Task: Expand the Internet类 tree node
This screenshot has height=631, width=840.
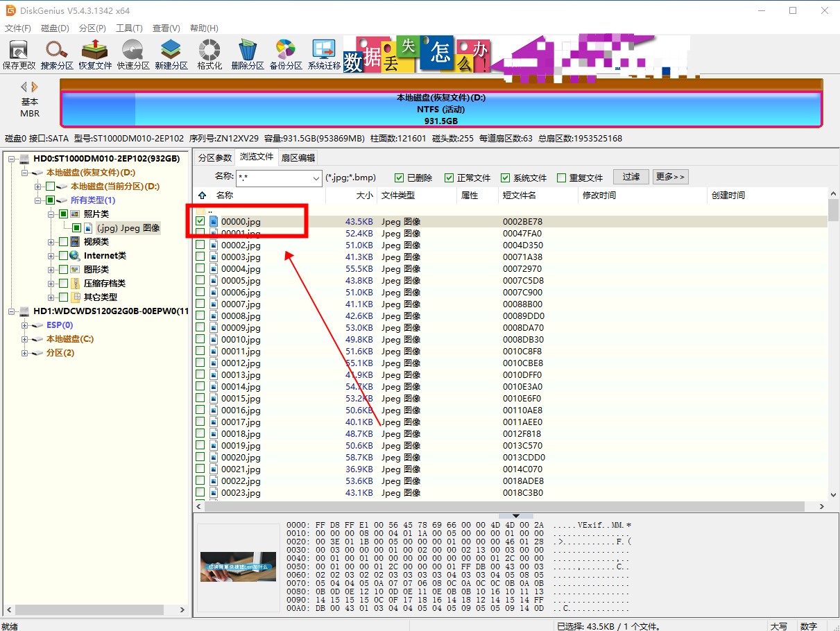Action: 51,256
